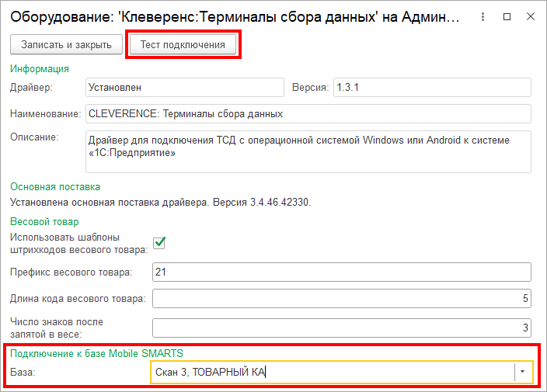Maximize the equipment settings window
The width and height of the screenshot is (547, 392).
pyautogui.click(x=507, y=17)
